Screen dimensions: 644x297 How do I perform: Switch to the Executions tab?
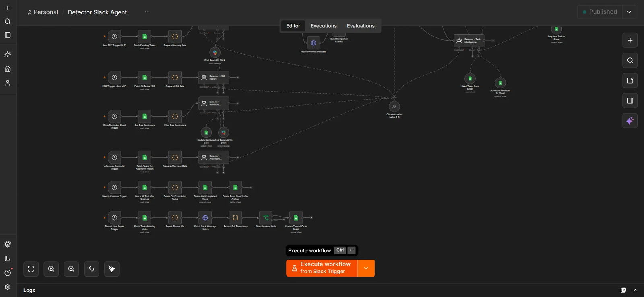324,26
